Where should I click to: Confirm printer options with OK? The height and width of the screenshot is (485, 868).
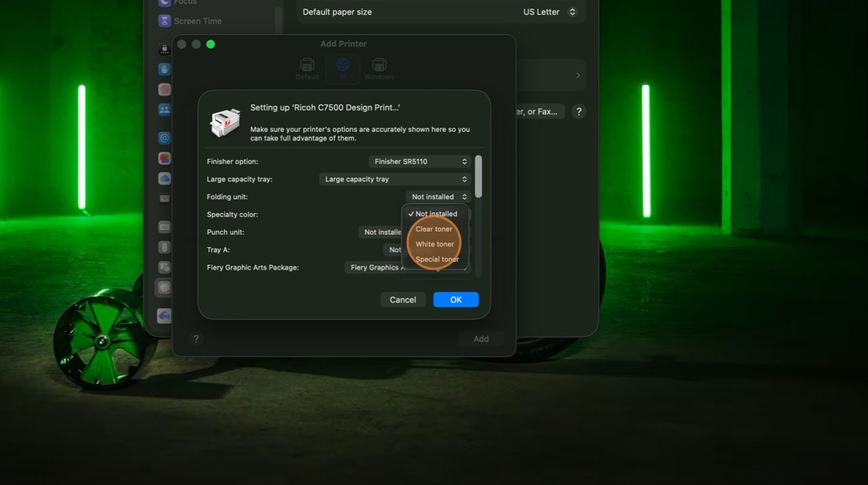click(x=456, y=300)
